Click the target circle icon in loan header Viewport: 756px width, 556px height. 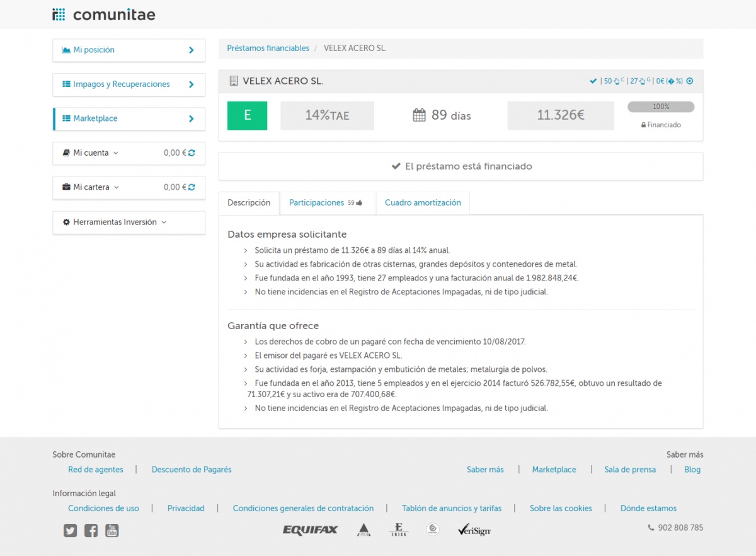click(x=689, y=81)
